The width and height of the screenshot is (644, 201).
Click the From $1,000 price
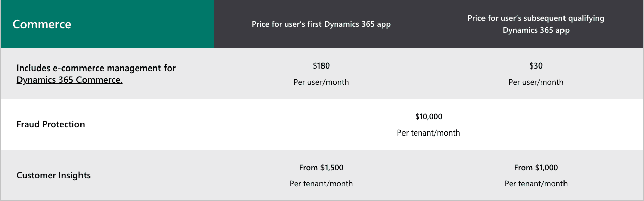click(536, 167)
